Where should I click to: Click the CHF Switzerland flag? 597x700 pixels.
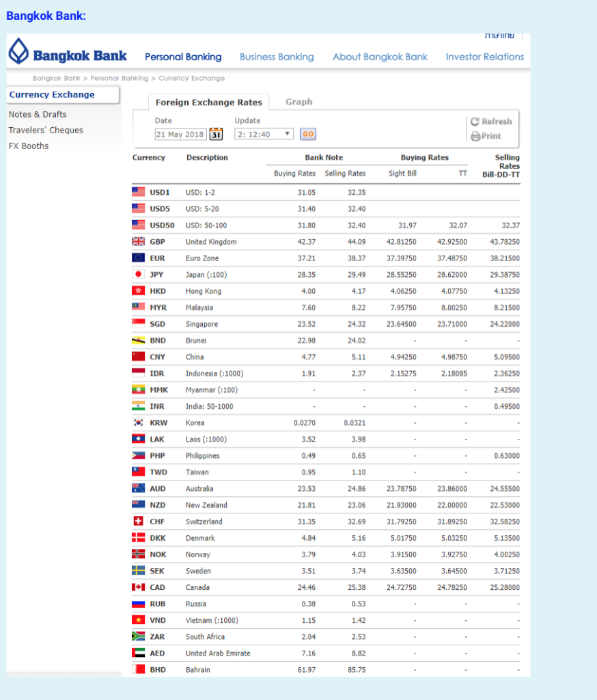(x=138, y=521)
